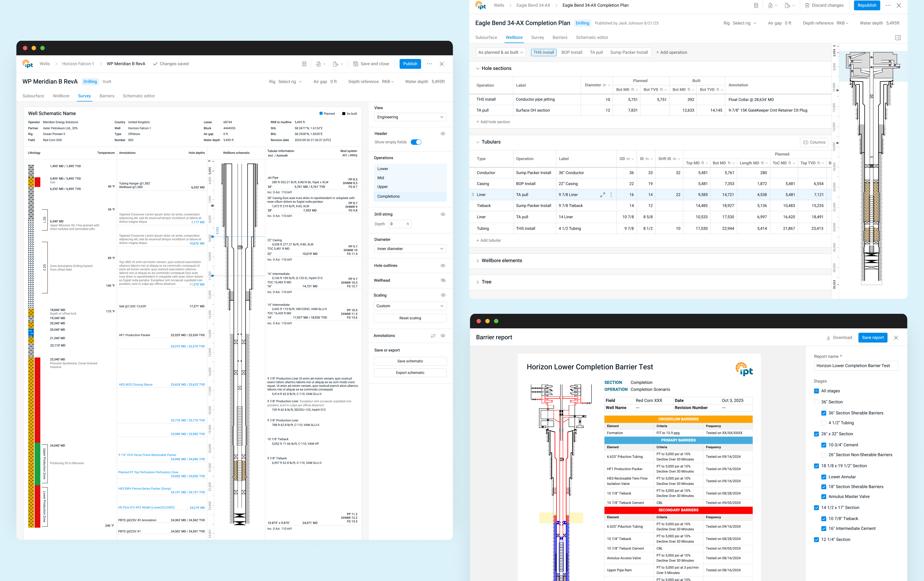This screenshot has height=581, width=924.
Task: Click the Report name input field
Action: tap(856, 365)
